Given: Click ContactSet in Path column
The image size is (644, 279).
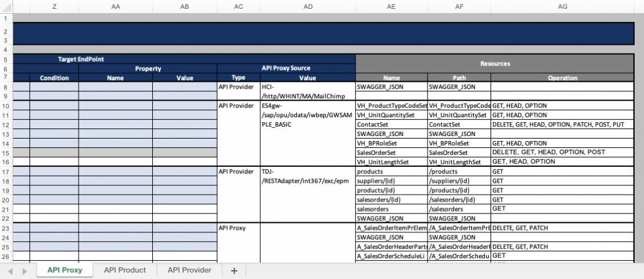Looking at the screenshot, I should pyautogui.click(x=459, y=124).
